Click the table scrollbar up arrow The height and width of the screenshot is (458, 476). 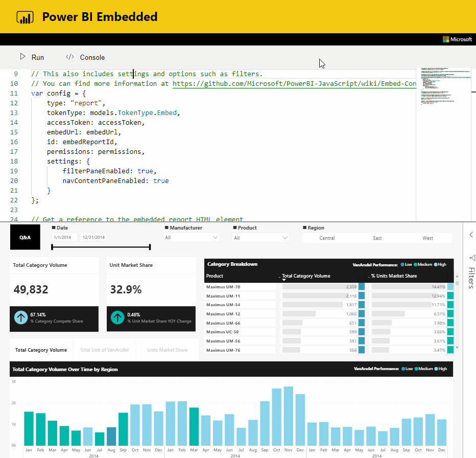pyautogui.click(x=457, y=276)
